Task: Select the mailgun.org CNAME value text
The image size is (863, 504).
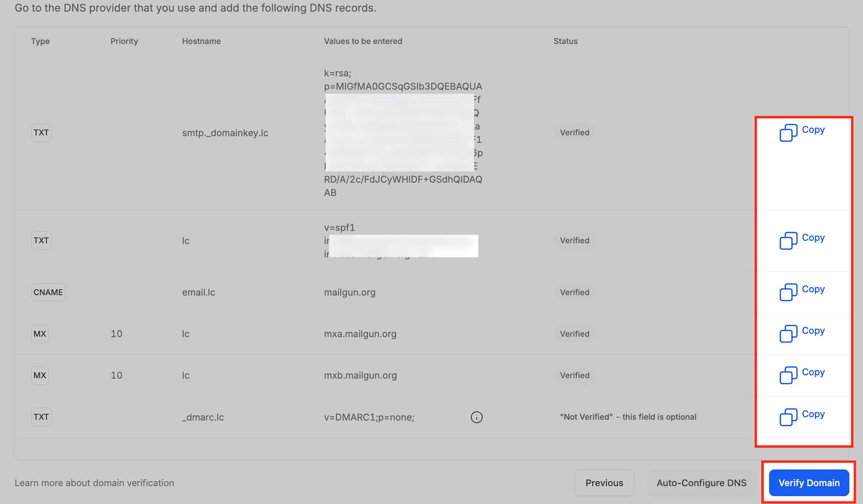Action: pyautogui.click(x=350, y=292)
